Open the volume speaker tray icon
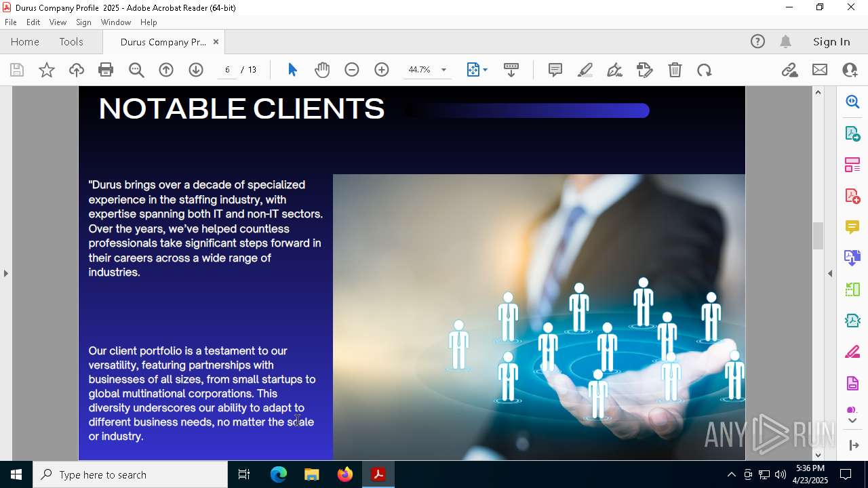Screen dimensions: 868x488 click(x=781, y=474)
